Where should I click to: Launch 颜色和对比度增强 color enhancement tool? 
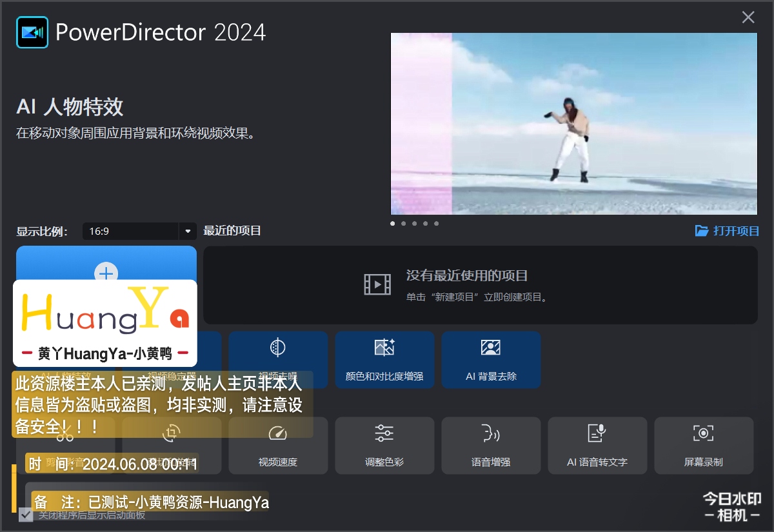[384, 360]
